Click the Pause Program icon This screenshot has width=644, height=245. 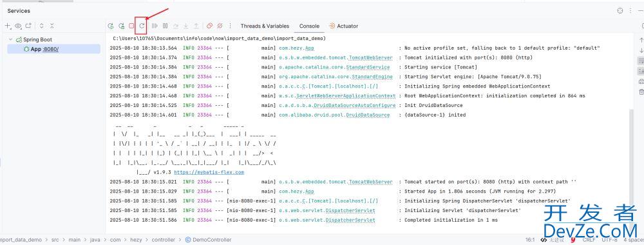[x=165, y=26]
